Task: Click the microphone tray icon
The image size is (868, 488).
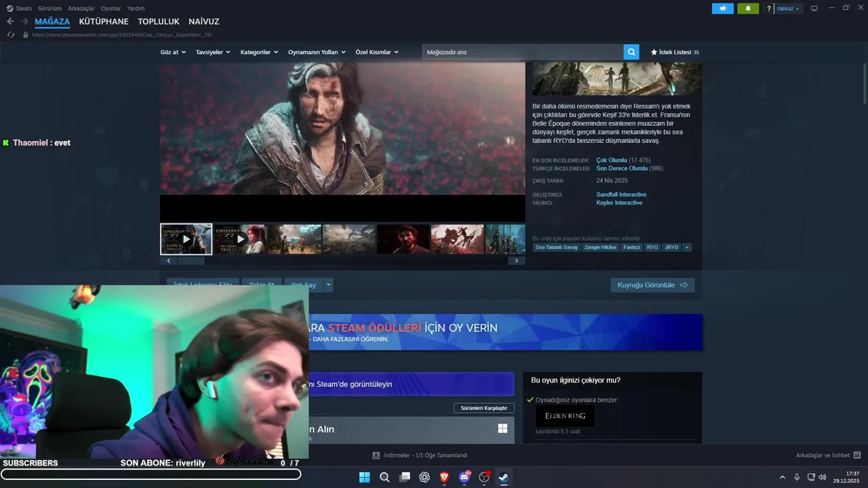Action: click(797, 477)
